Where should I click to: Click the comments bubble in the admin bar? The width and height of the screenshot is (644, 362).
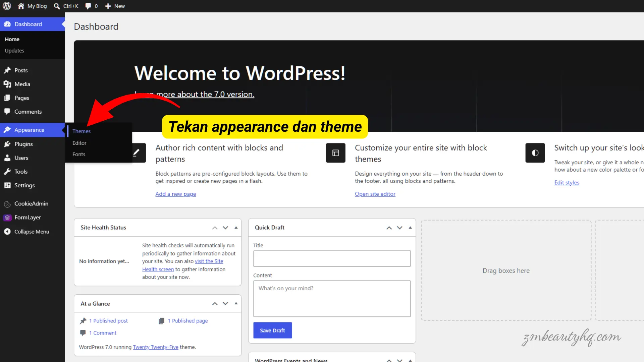coord(88,6)
